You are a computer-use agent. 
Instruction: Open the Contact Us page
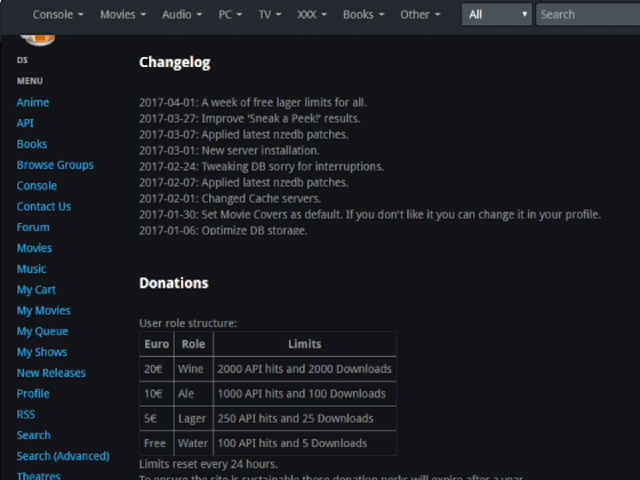click(44, 207)
